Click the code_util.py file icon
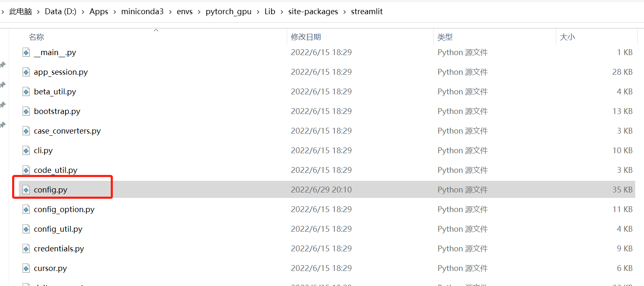This screenshot has height=286, width=644. pyautogui.click(x=26, y=170)
